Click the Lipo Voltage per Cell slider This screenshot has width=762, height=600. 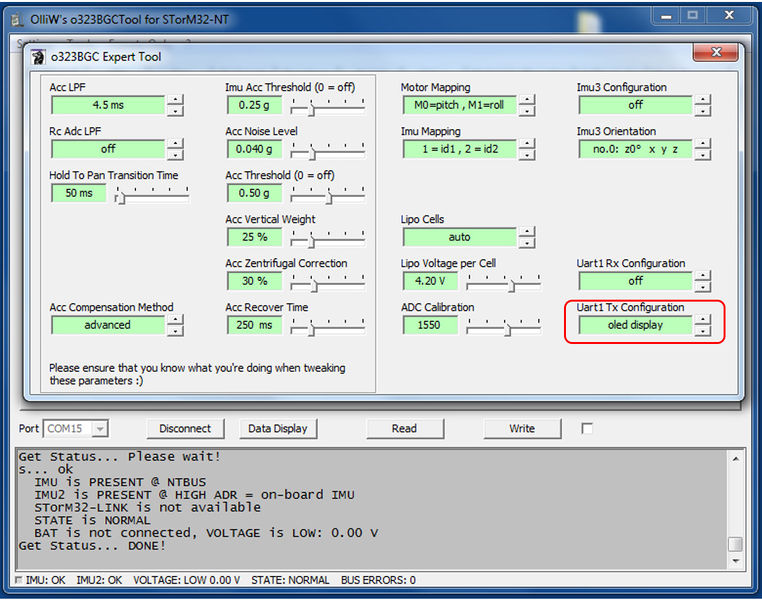point(504,282)
